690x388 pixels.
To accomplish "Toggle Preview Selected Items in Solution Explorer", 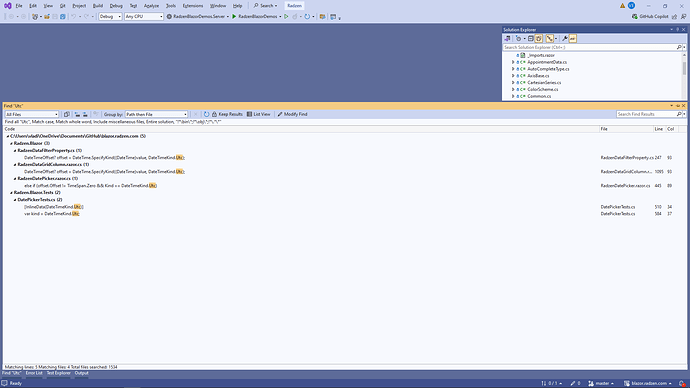I will pyautogui.click(x=573, y=39).
